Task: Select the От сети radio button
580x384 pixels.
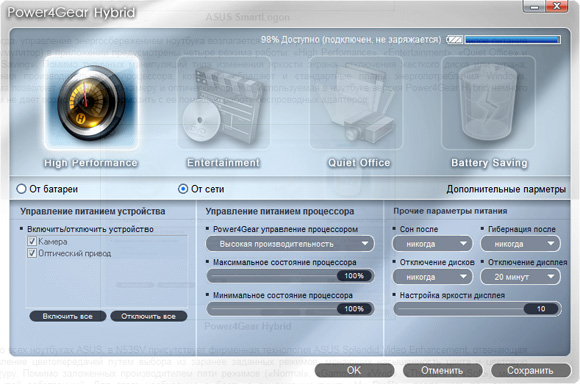Action: 183,189
